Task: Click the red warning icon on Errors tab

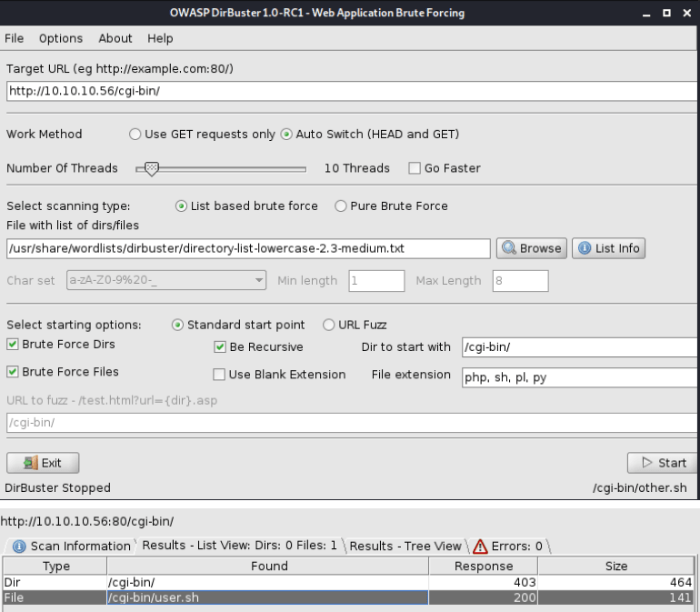Action: tap(480, 546)
